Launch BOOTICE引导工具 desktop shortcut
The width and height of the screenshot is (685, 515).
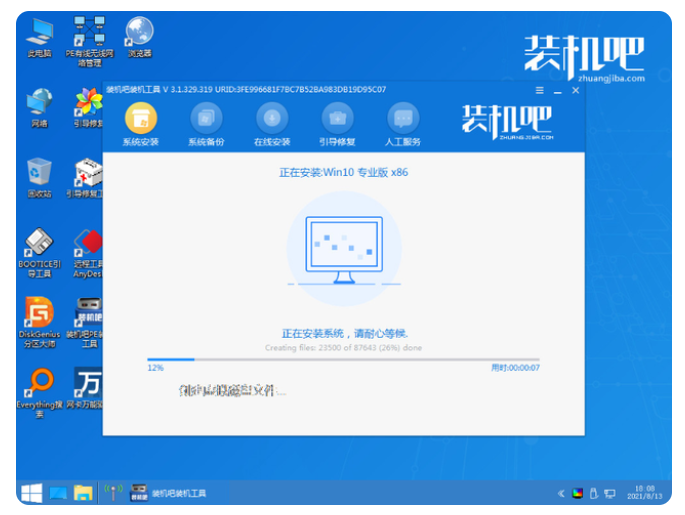40,245
